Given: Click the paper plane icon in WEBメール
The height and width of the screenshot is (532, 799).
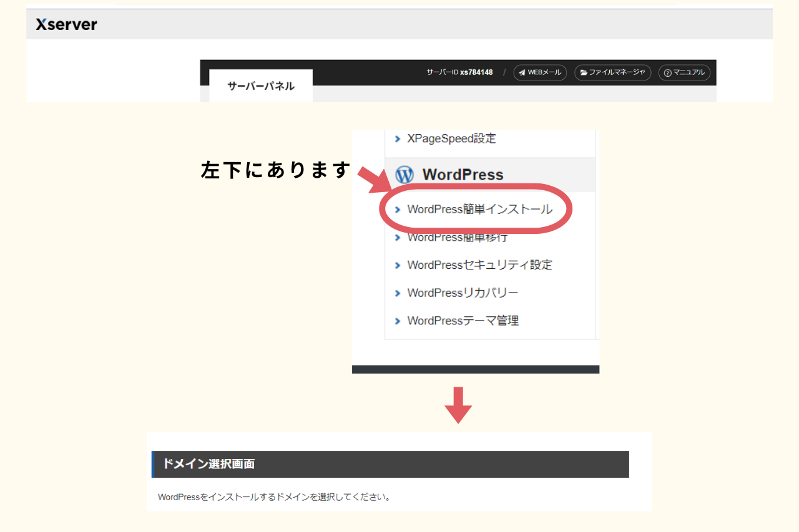Looking at the screenshot, I should tap(522, 73).
